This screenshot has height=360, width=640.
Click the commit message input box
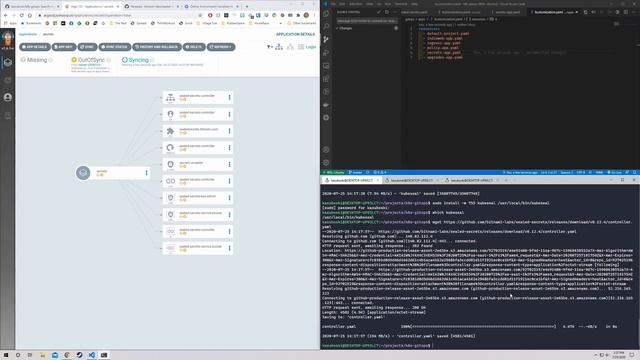pos(366,20)
